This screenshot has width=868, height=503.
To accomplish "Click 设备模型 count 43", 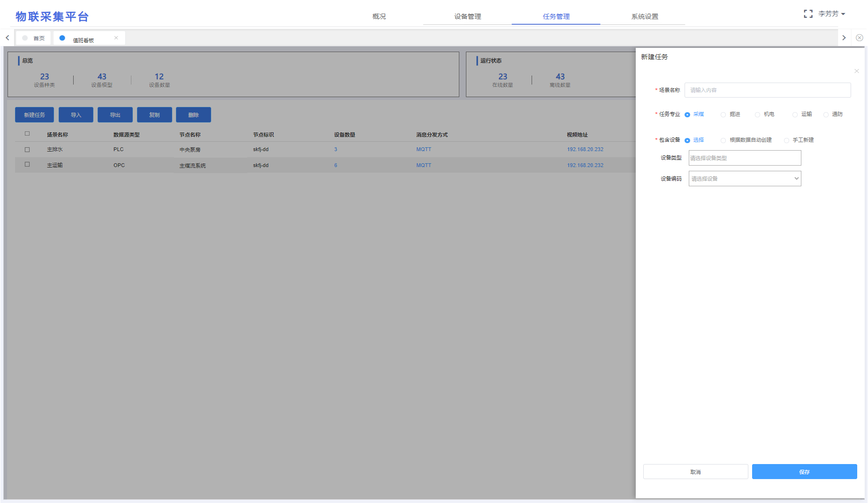I will point(102,76).
